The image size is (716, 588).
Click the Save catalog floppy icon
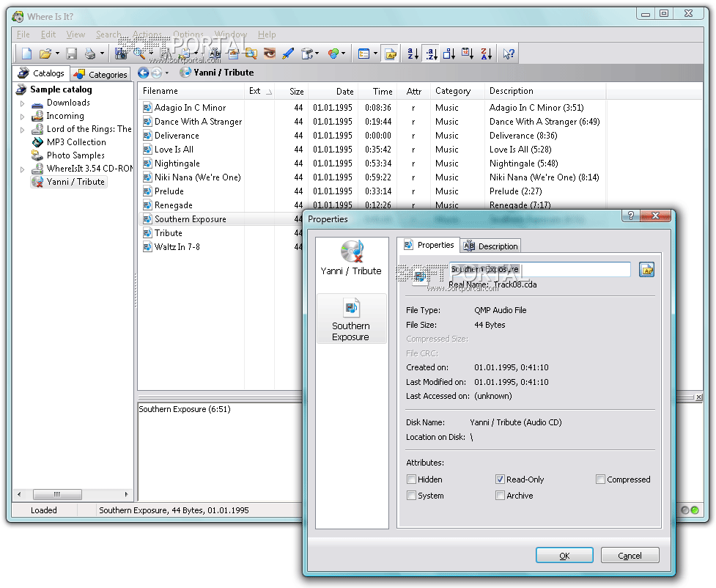coord(71,54)
